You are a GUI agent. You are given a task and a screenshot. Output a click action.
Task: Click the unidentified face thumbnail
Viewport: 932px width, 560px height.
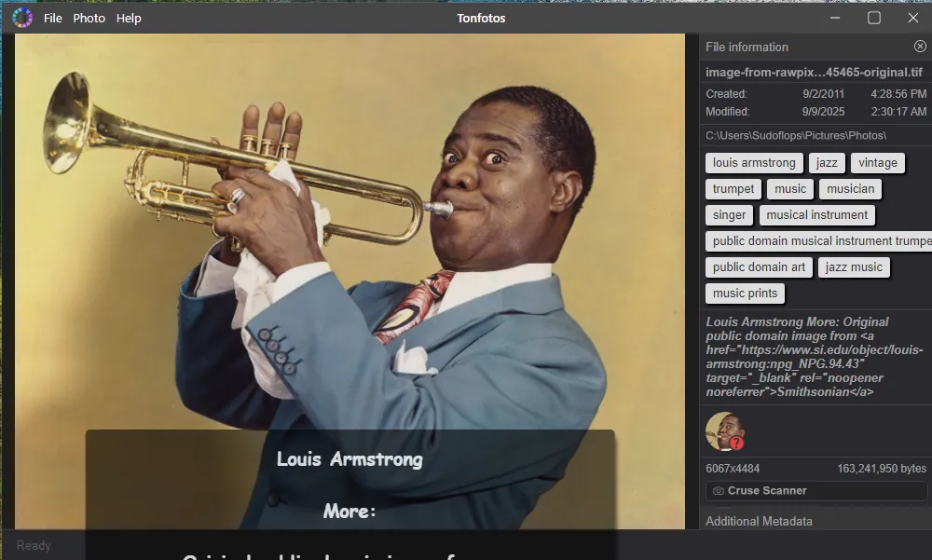(722, 430)
